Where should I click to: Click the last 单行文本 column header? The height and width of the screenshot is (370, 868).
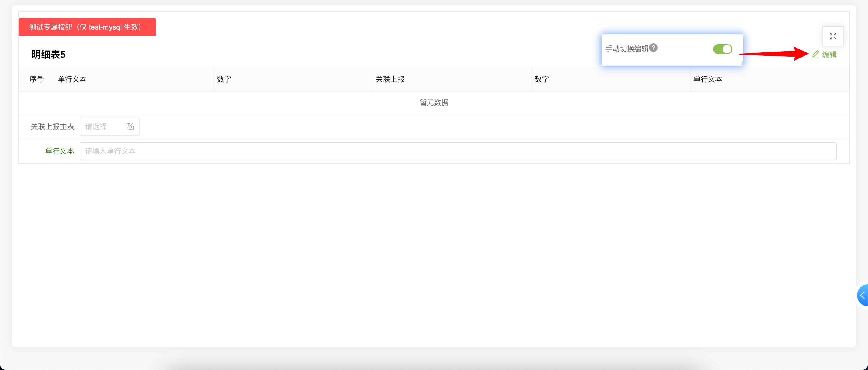[770, 79]
